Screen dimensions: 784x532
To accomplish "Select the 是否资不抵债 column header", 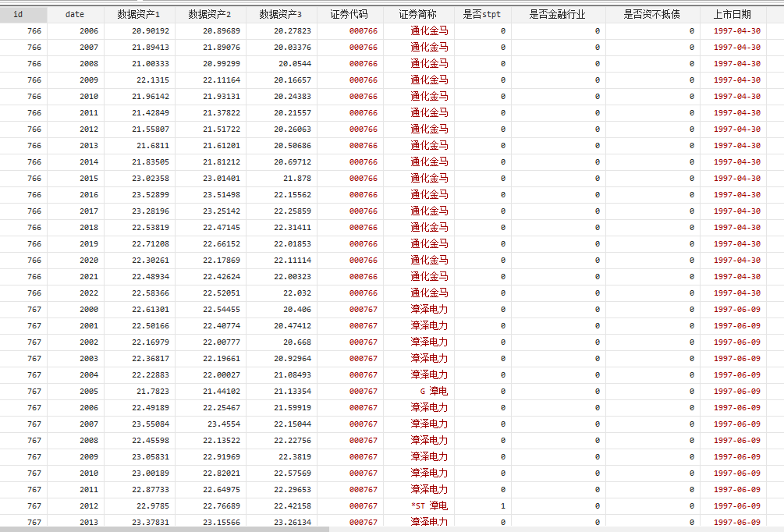I will tap(651, 14).
